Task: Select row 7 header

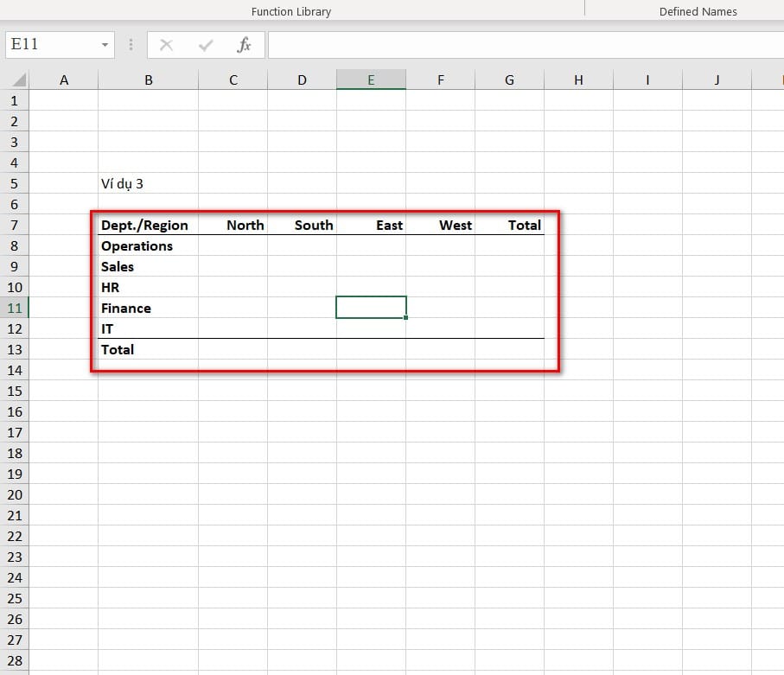Action: 15,225
